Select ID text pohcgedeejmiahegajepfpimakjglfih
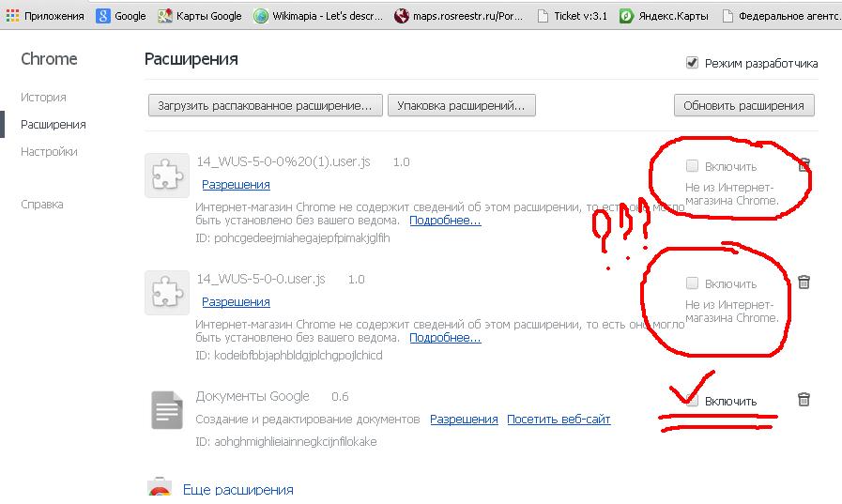The width and height of the screenshot is (842, 504). [302, 238]
